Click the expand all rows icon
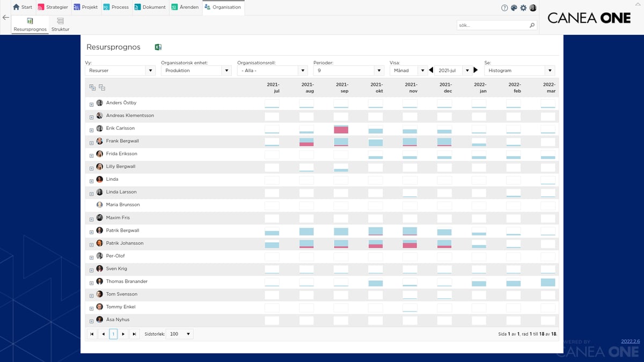The image size is (644, 362). (x=92, y=87)
